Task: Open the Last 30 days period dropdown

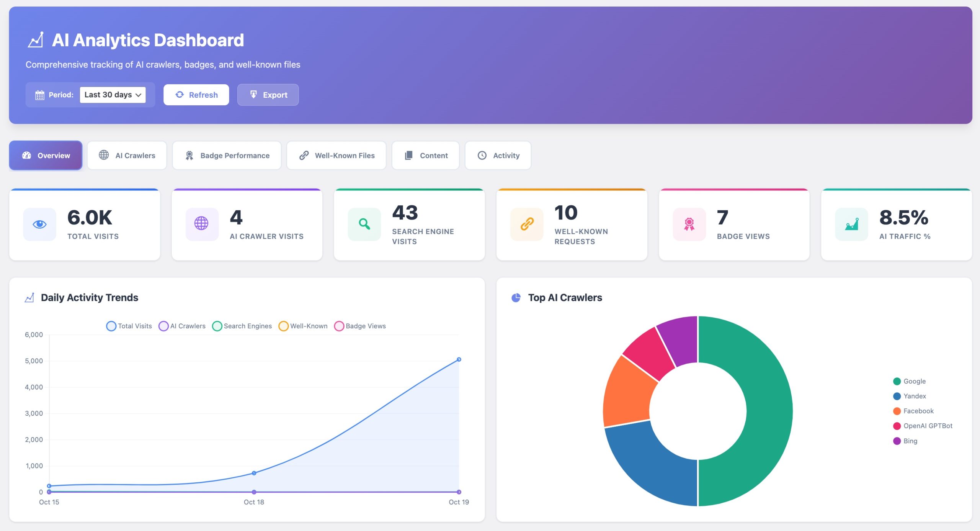Action: (113, 95)
